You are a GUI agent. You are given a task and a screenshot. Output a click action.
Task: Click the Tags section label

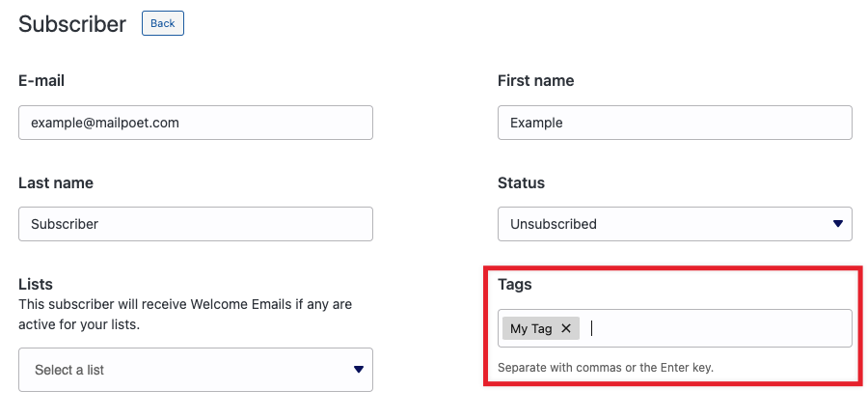(514, 284)
